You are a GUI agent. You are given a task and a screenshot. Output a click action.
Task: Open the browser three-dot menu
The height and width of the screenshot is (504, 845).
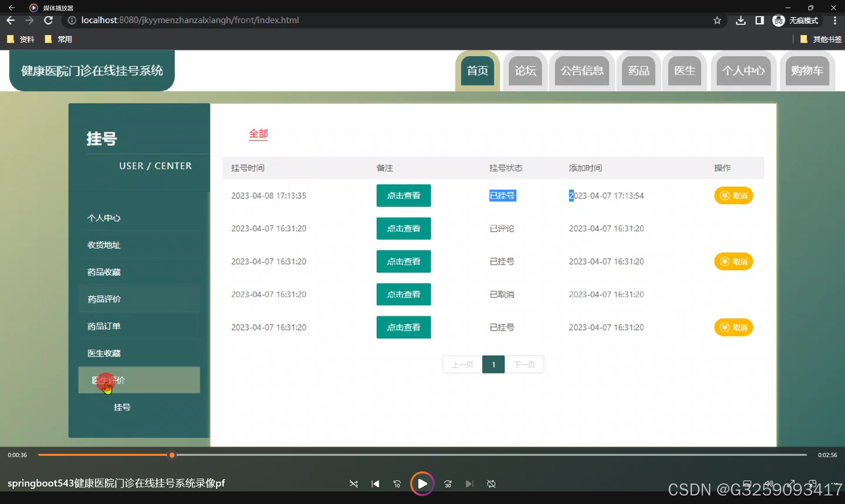pyautogui.click(x=834, y=20)
